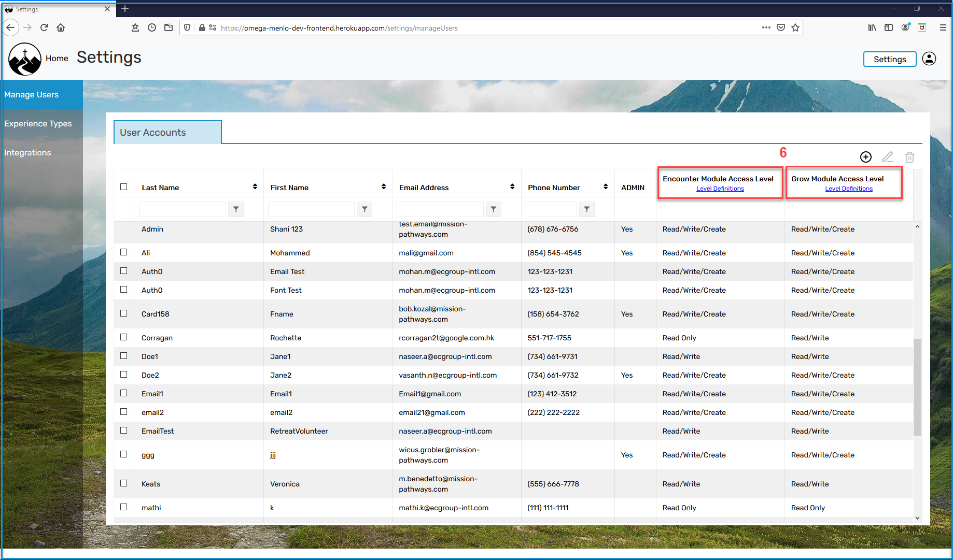This screenshot has width=953, height=560.
Task: Reload the page with refresh icon
Action: tap(44, 28)
